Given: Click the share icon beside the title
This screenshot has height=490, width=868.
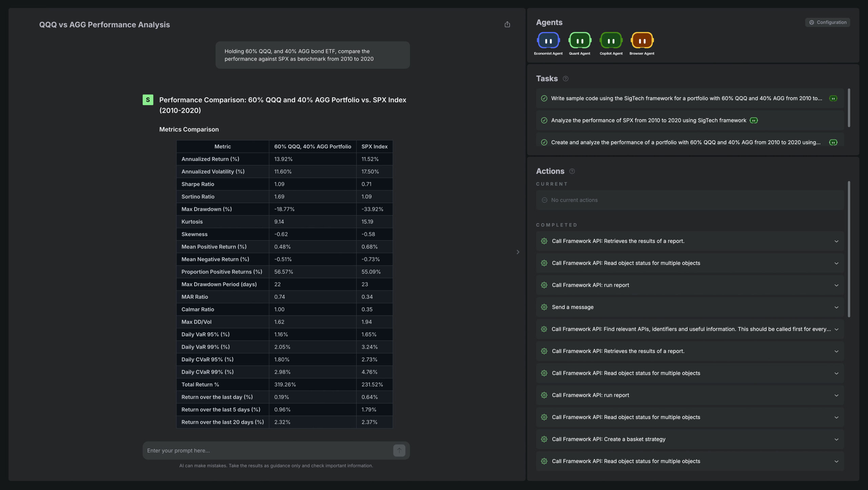Looking at the screenshot, I should (507, 24).
